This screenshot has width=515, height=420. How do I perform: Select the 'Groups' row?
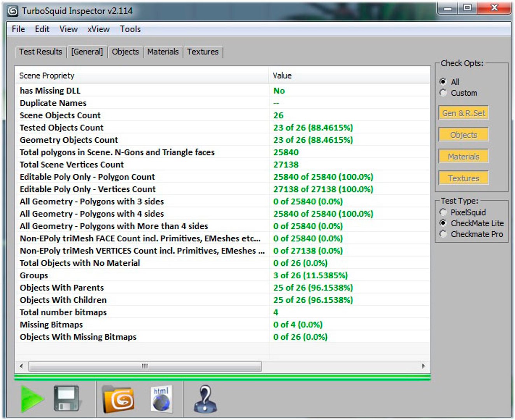pyautogui.click(x=222, y=275)
